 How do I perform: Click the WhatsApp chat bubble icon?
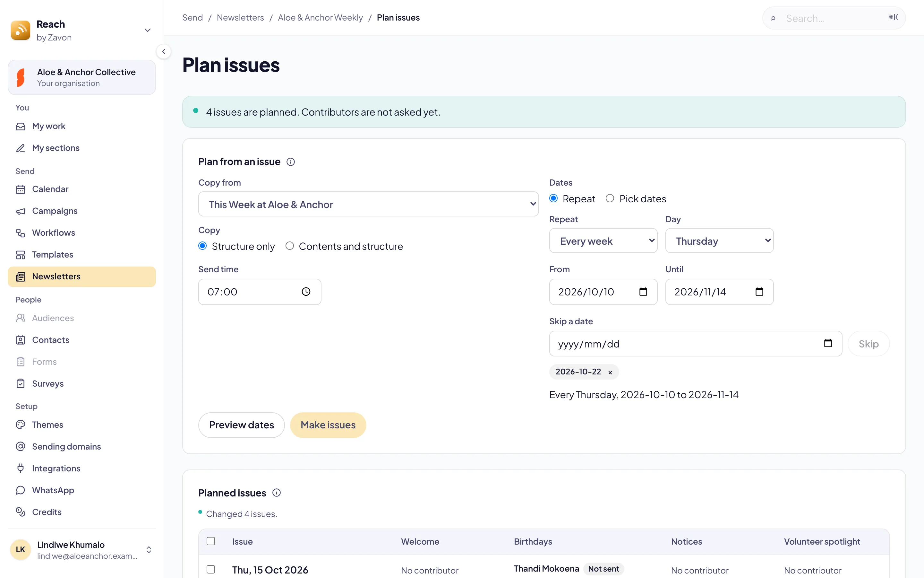coord(21,490)
